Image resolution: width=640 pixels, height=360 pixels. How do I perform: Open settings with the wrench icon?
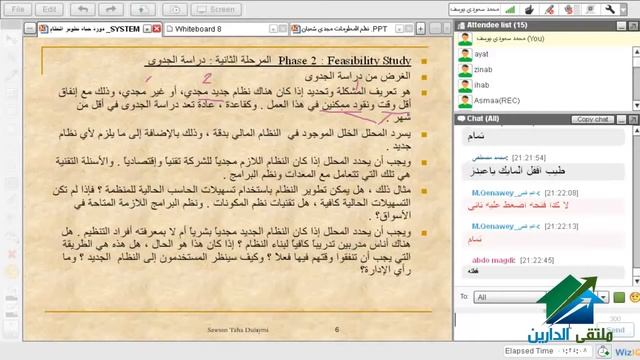[x=610, y=9]
